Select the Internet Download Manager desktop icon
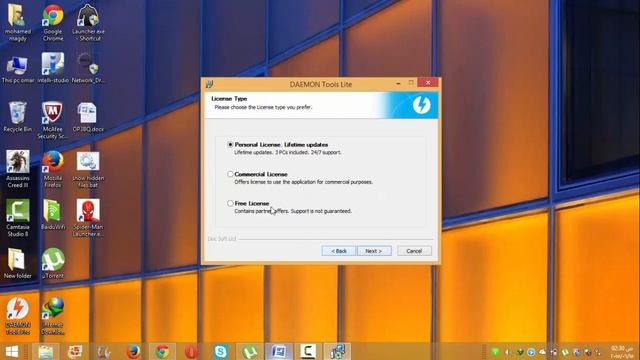 [x=53, y=316]
